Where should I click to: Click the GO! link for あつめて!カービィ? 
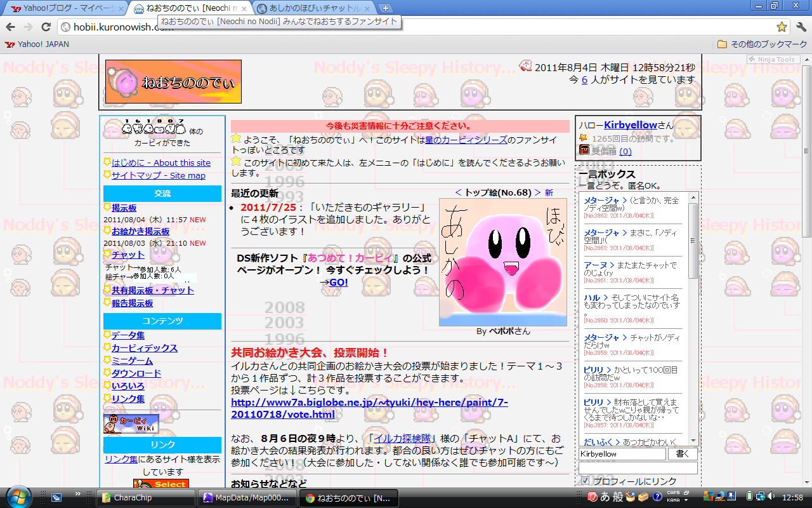(338, 282)
